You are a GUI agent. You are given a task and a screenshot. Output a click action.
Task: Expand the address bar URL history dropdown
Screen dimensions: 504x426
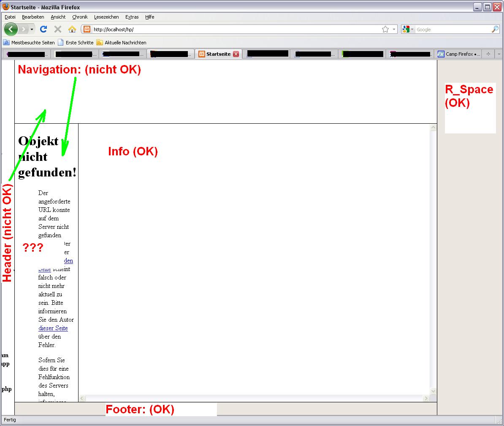click(x=394, y=29)
